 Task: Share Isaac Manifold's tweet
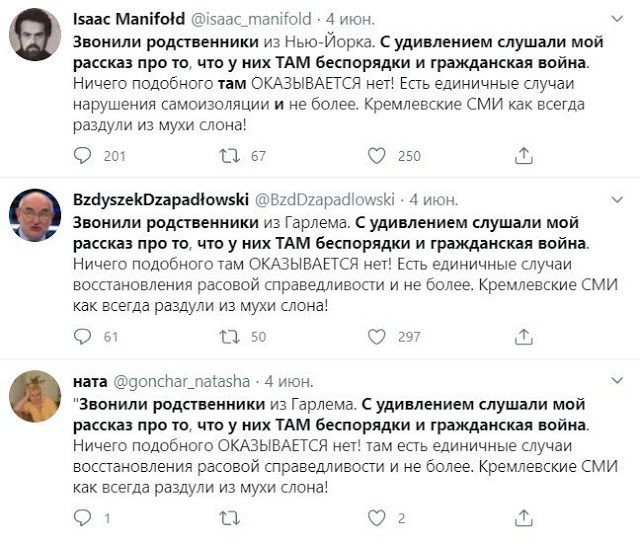point(522,155)
